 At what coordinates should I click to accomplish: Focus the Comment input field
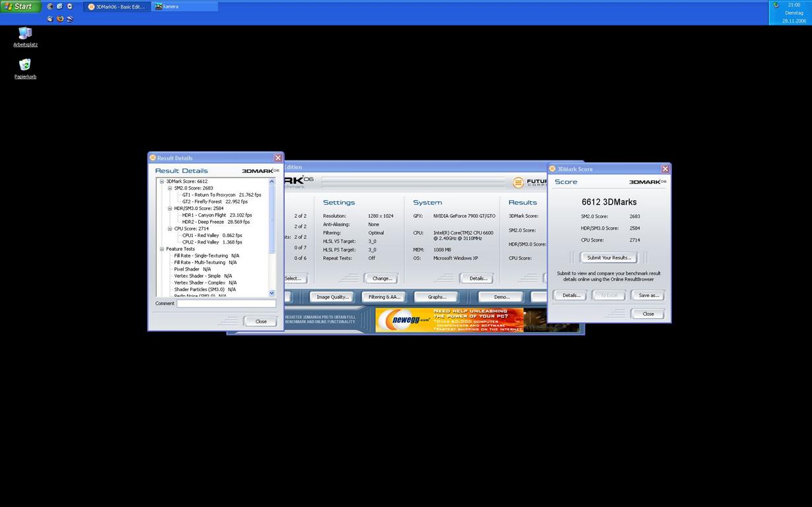(x=227, y=304)
